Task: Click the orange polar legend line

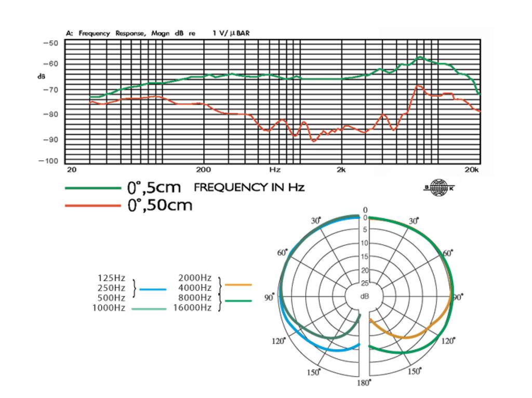Action: 240,284
